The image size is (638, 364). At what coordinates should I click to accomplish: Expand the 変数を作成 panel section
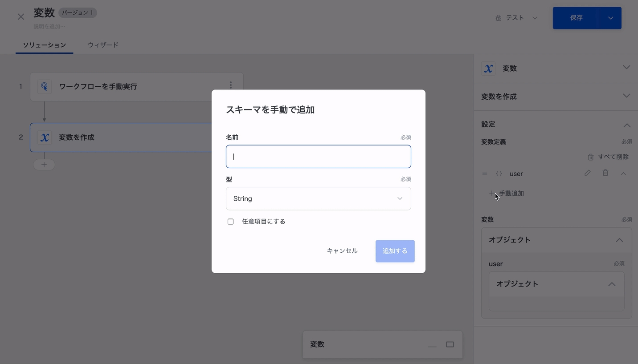(626, 96)
